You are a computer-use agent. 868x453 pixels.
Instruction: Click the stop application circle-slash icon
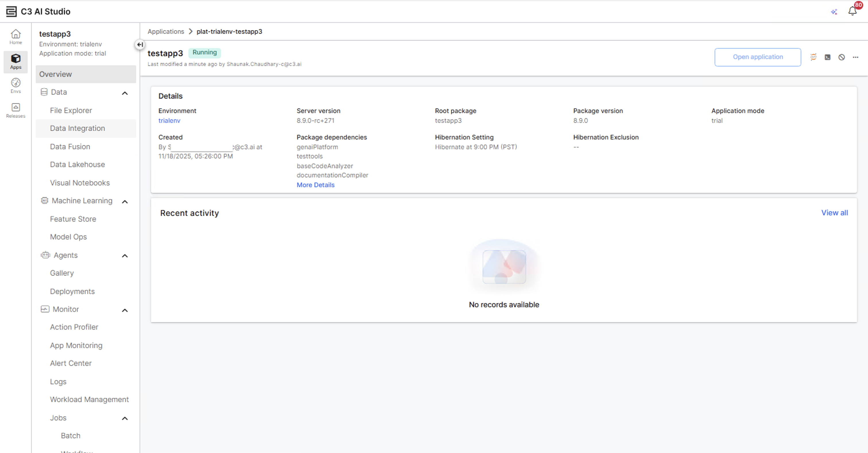841,57
